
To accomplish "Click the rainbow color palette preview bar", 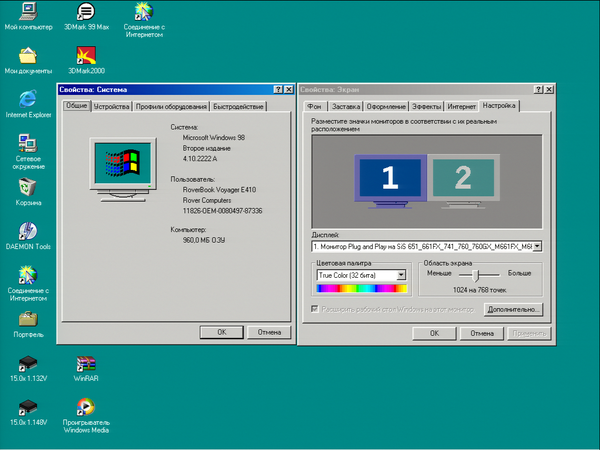I will coord(362,289).
